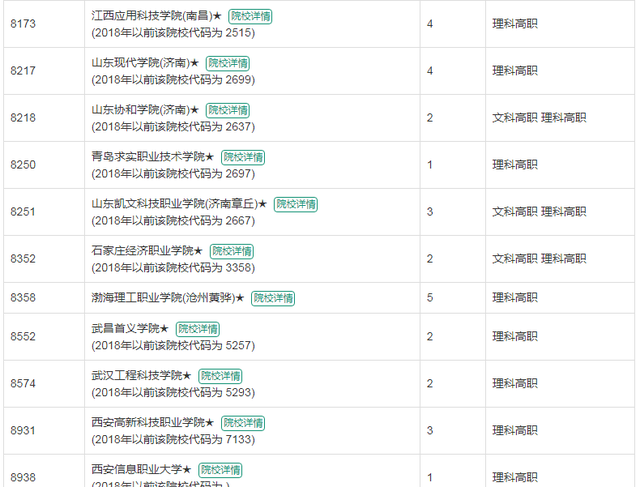
Task: Click 理科高职 in row 8552
Action: click(515, 336)
